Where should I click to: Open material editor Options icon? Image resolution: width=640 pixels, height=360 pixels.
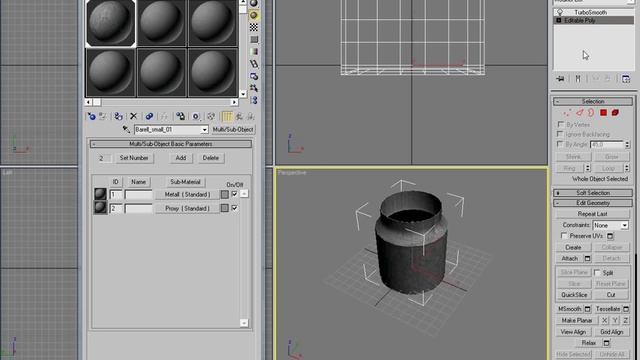pos(254,76)
